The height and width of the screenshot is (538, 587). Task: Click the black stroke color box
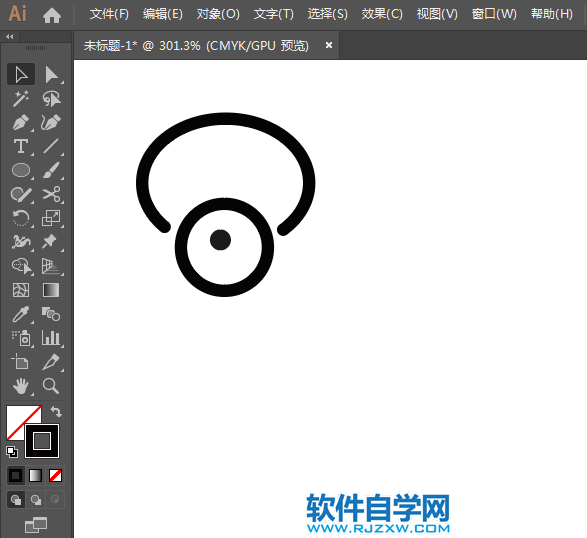tap(42, 441)
